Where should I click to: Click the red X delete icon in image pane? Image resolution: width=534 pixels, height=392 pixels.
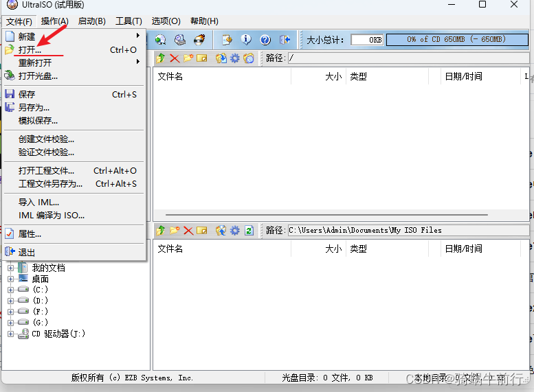coord(175,58)
